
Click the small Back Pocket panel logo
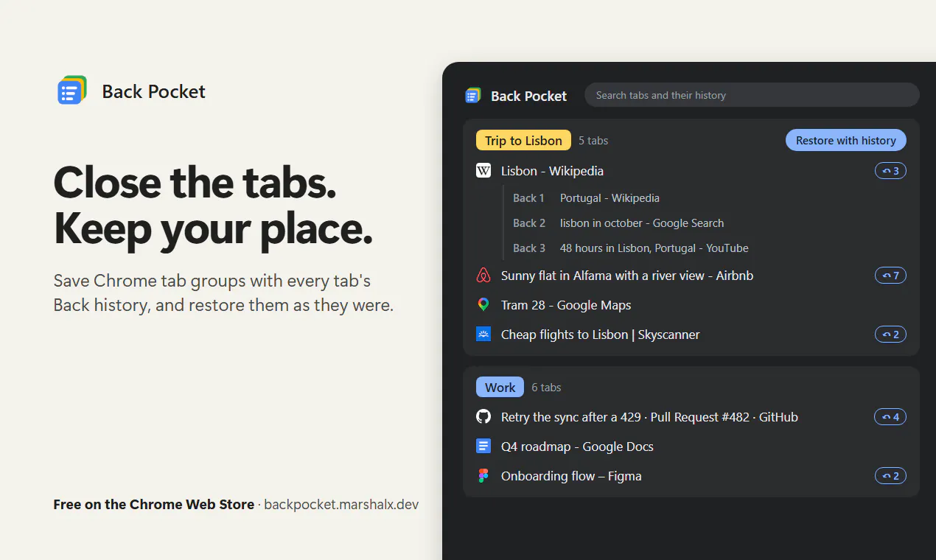(x=473, y=95)
